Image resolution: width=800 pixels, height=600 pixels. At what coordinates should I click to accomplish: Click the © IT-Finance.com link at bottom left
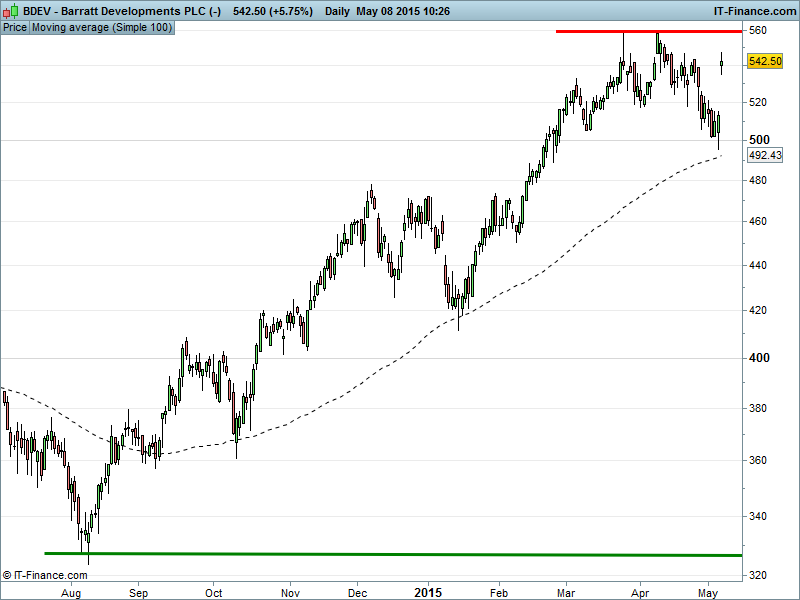click(45, 575)
